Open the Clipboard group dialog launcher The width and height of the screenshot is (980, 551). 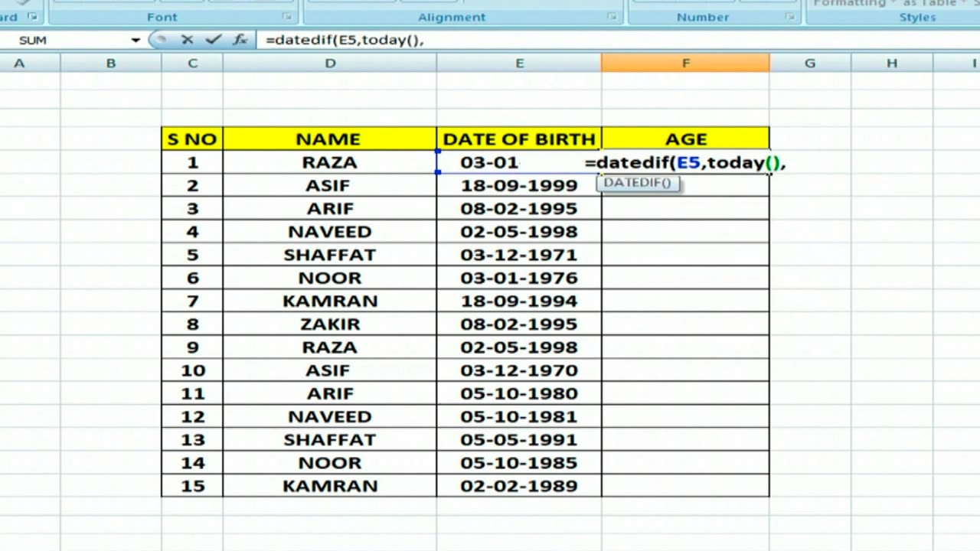(31, 16)
